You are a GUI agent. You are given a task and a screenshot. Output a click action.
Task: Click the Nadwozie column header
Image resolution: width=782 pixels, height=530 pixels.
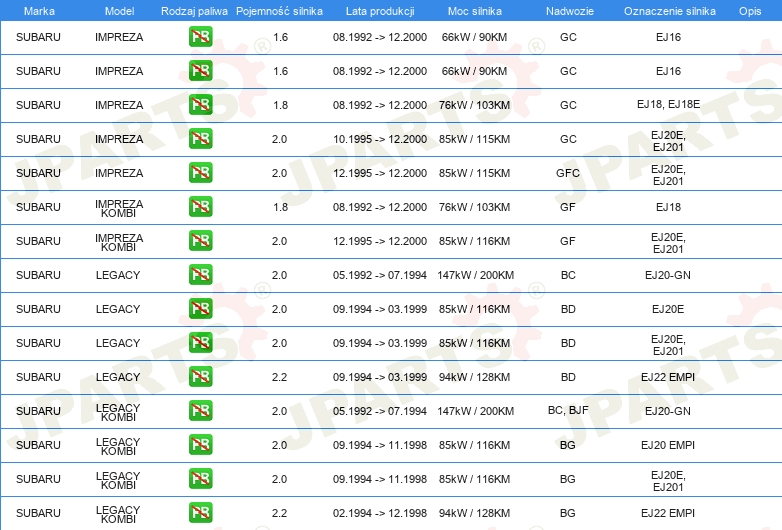(570, 11)
